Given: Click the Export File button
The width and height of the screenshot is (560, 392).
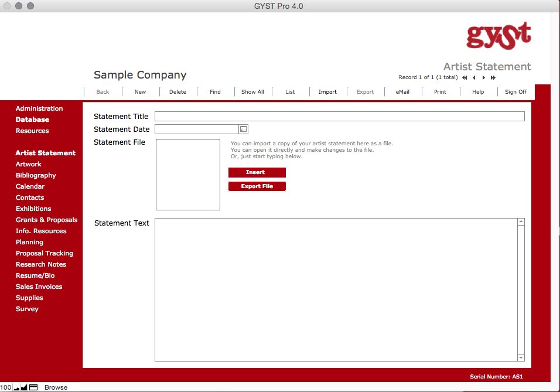Looking at the screenshot, I should click(257, 186).
